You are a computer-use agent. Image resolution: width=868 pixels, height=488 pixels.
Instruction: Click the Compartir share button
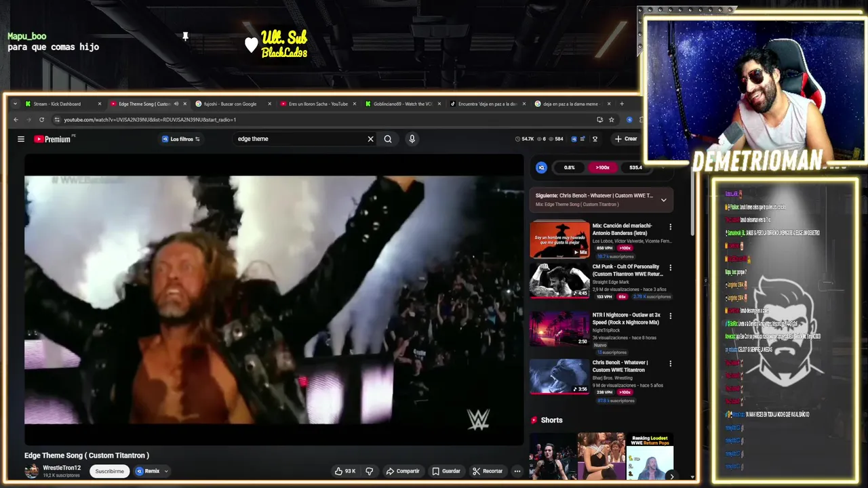pos(403,471)
